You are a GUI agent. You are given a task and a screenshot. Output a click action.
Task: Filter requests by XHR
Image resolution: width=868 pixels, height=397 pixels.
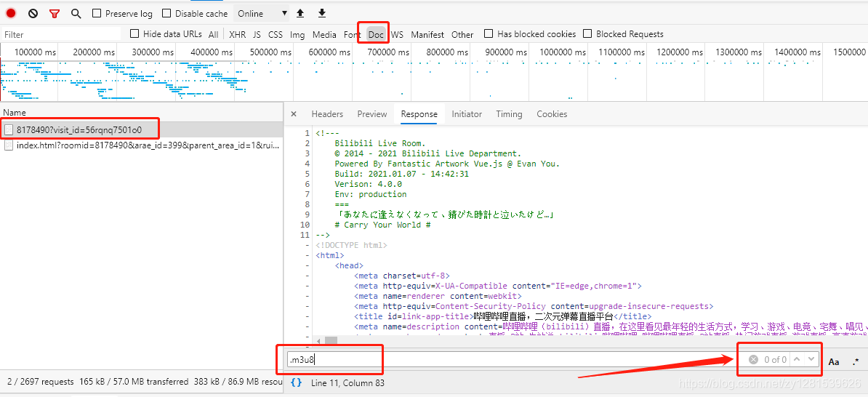click(238, 34)
